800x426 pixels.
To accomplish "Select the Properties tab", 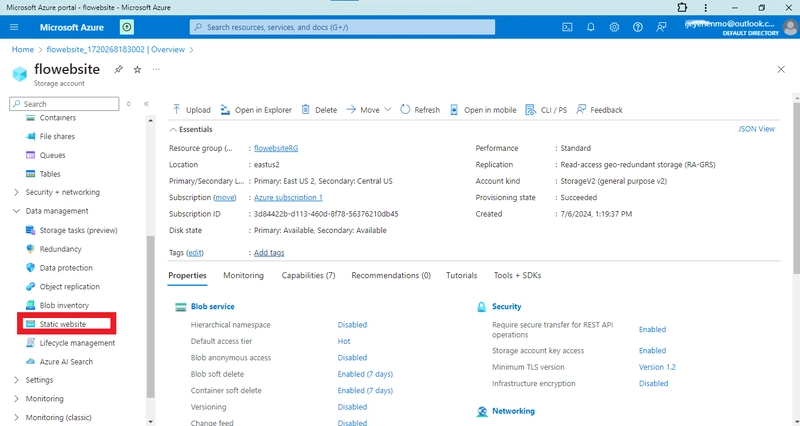I will 187,275.
